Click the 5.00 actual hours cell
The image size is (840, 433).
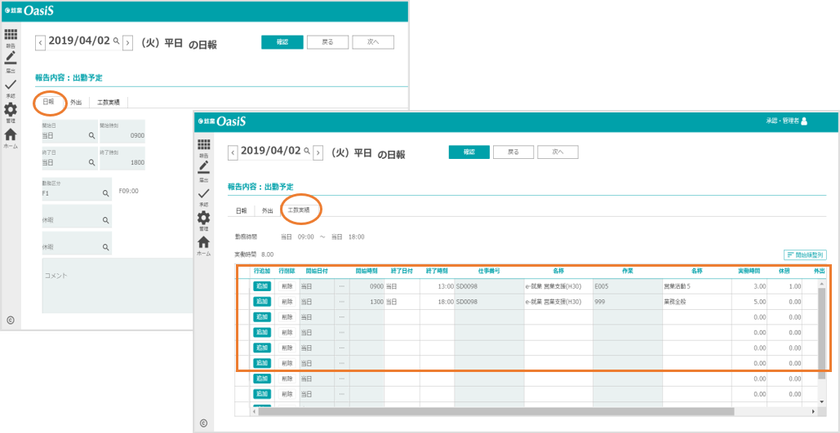[x=749, y=302]
